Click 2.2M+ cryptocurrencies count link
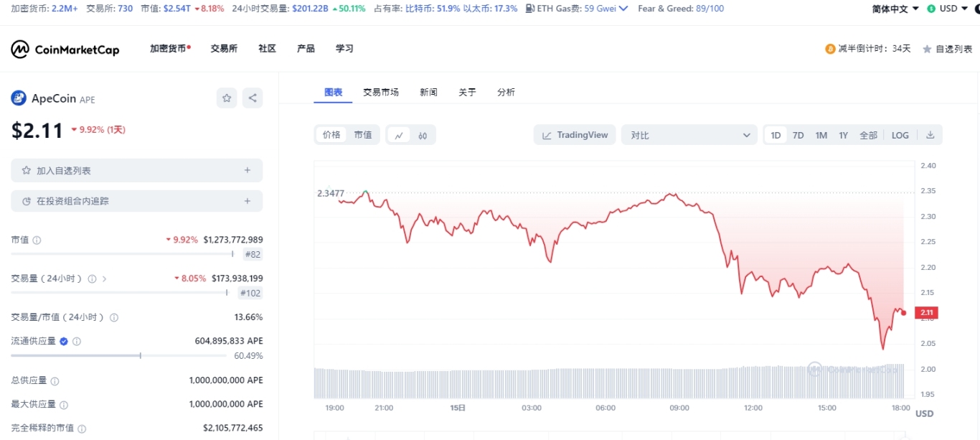980x440 pixels. coord(65,9)
